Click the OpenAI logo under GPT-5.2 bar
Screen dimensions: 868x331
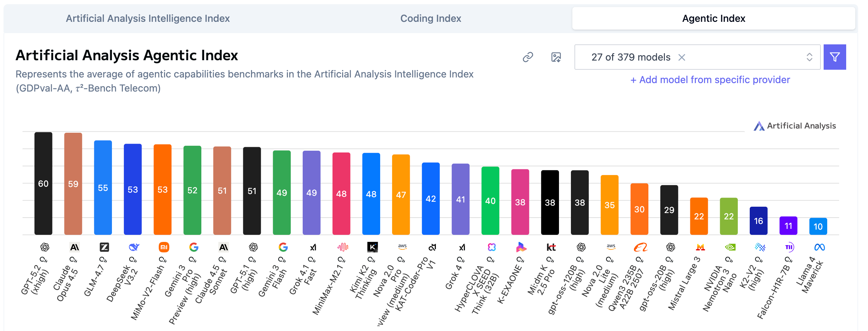tap(45, 247)
